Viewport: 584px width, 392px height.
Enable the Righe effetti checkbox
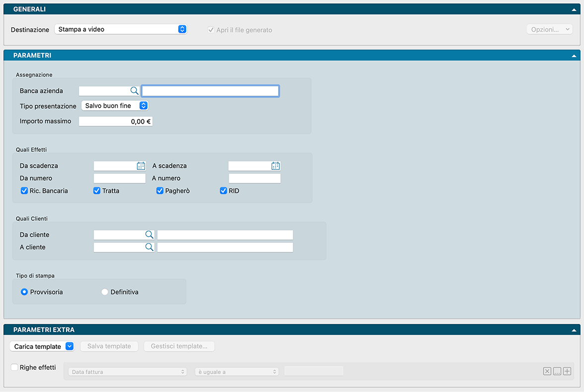click(x=14, y=368)
